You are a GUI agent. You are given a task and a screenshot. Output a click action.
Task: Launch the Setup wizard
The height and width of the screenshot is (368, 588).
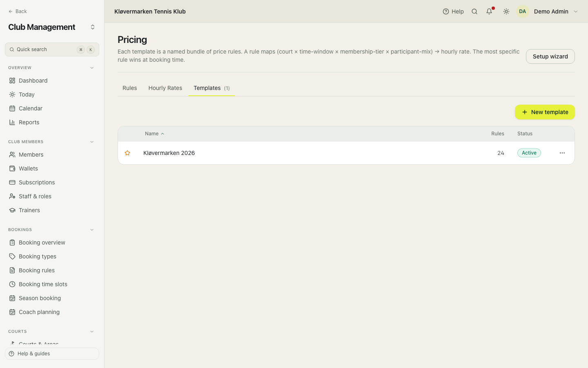[550, 56]
